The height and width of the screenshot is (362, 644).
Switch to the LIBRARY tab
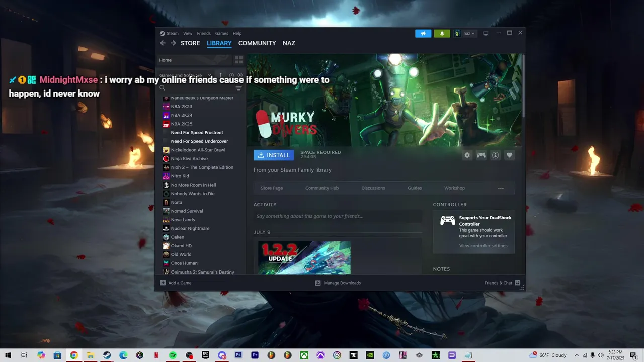pos(219,43)
